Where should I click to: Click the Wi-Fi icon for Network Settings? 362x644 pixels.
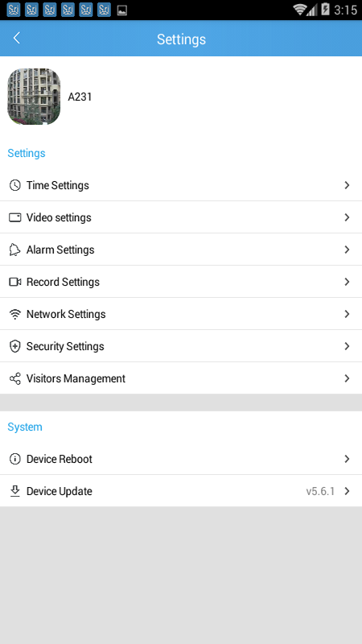pos(14,314)
